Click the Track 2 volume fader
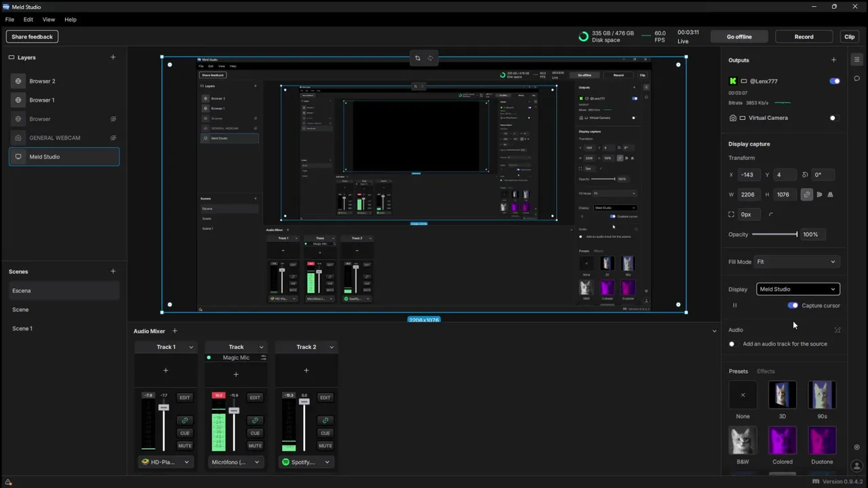This screenshot has width=868, height=488. pos(304,402)
